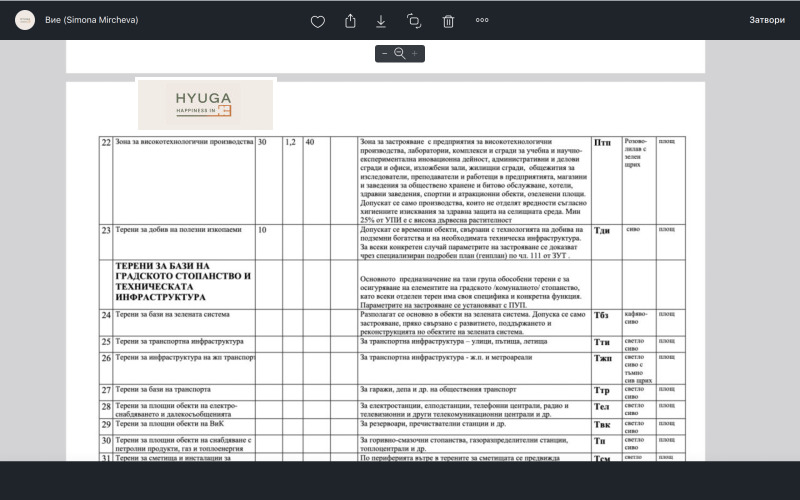The width and height of the screenshot is (800, 500).
Task: Zoom in with the plus button
Action: pyautogui.click(x=414, y=53)
